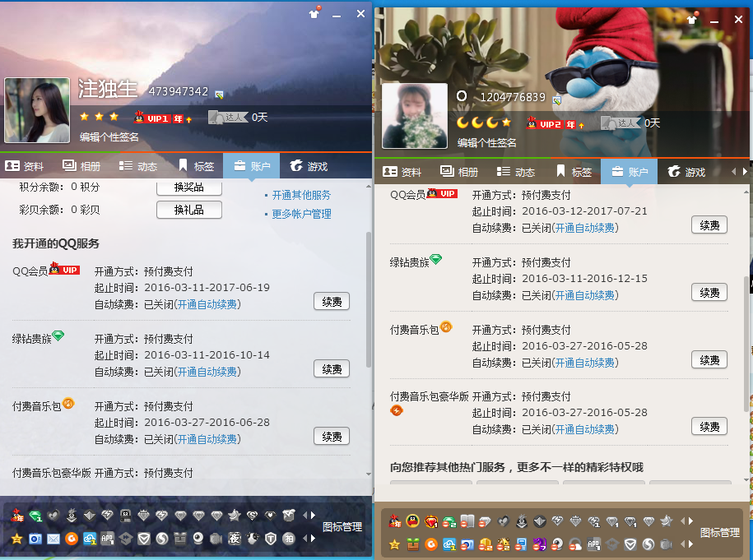Open 图标管理 in 汪独生 window
Viewport: 753px width, 560px height.
tap(342, 527)
